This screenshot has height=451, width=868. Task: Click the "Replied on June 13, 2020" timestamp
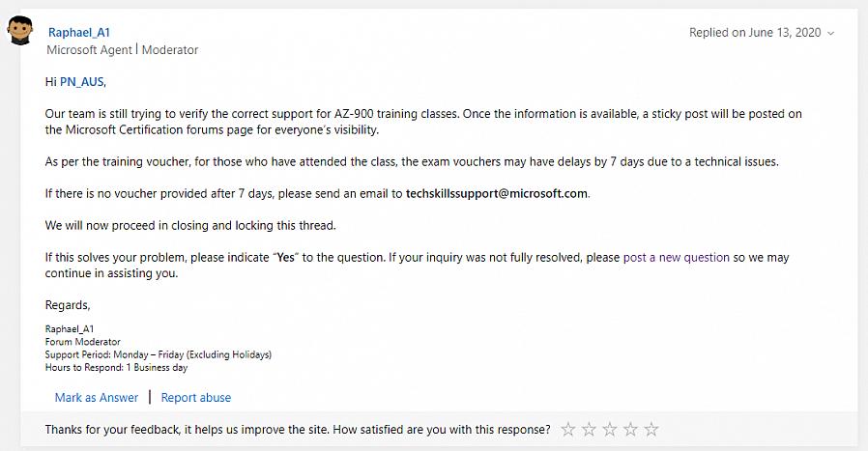(755, 33)
